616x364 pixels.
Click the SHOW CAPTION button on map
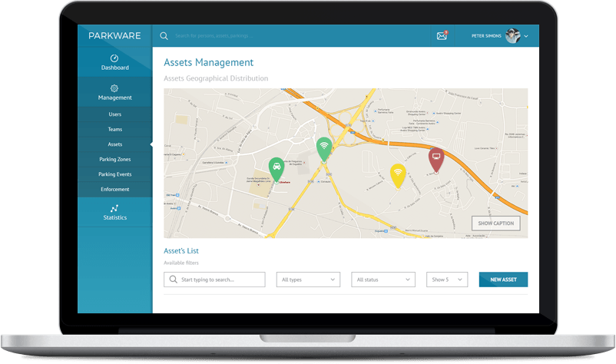[x=495, y=223]
